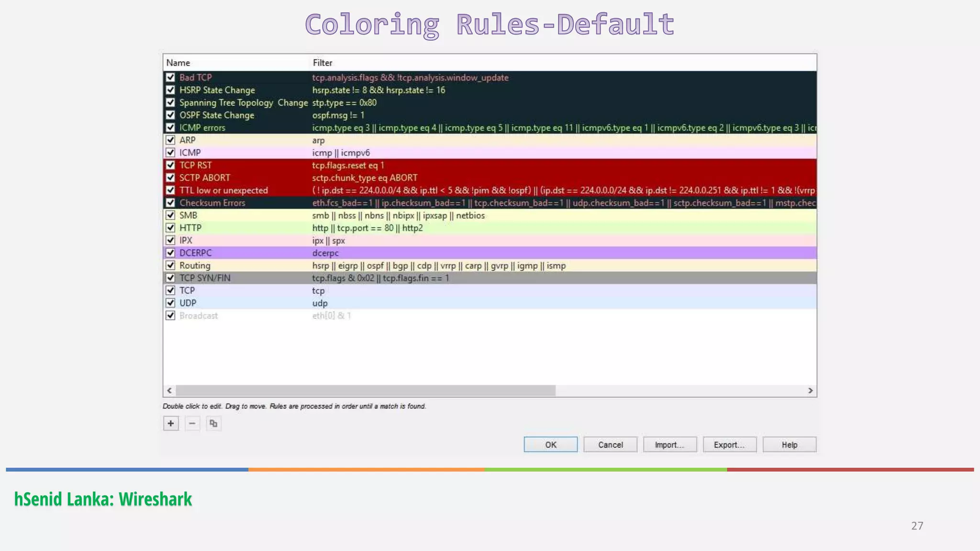
Task: Click the filter text 'stp.type == 0x80'
Action: (345, 102)
